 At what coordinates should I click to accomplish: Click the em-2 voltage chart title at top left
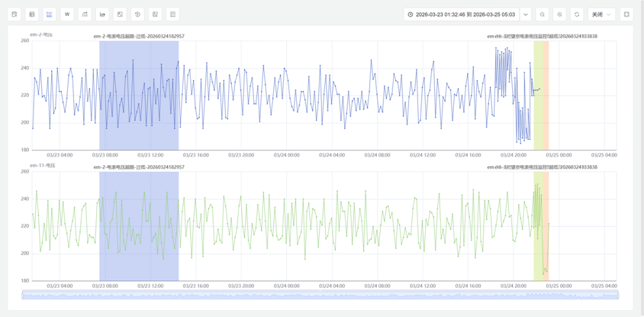[41, 35]
